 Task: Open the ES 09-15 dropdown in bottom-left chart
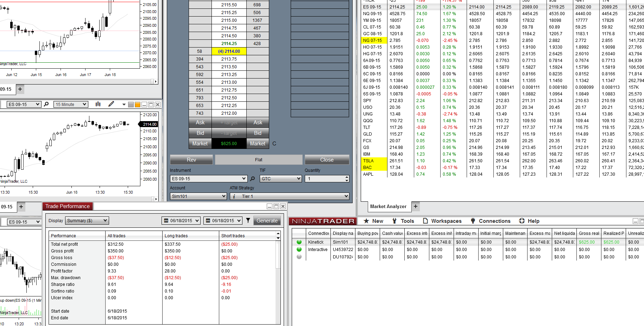tap(24, 222)
